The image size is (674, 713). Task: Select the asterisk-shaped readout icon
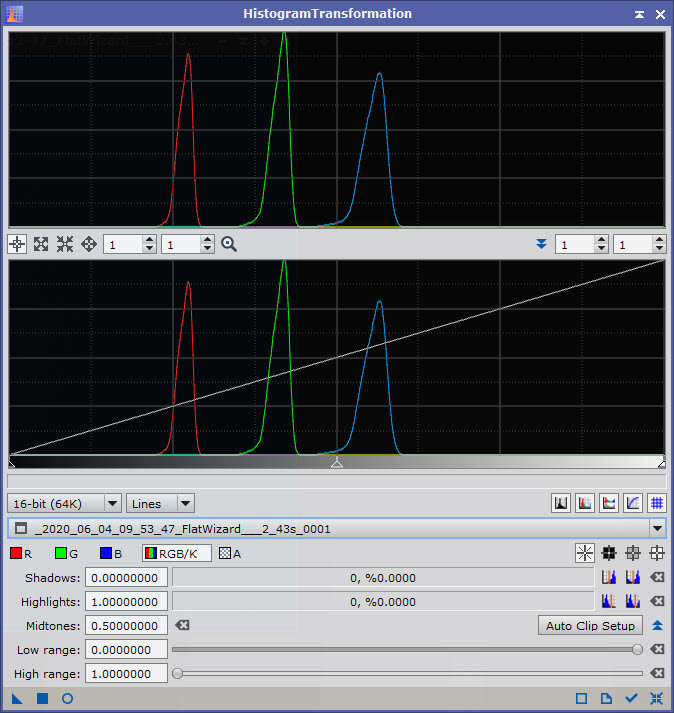click(x=585, y=553)
